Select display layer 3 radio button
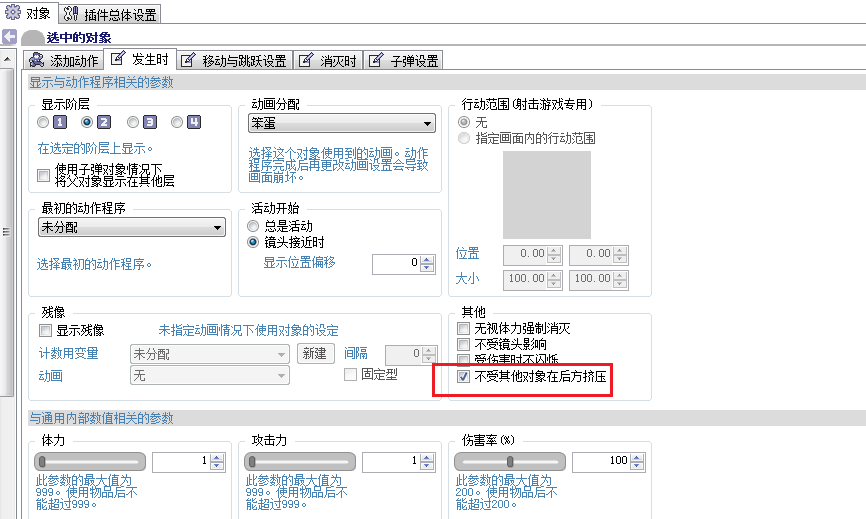This screenshot has height=519, width=866. click(133, 122)
